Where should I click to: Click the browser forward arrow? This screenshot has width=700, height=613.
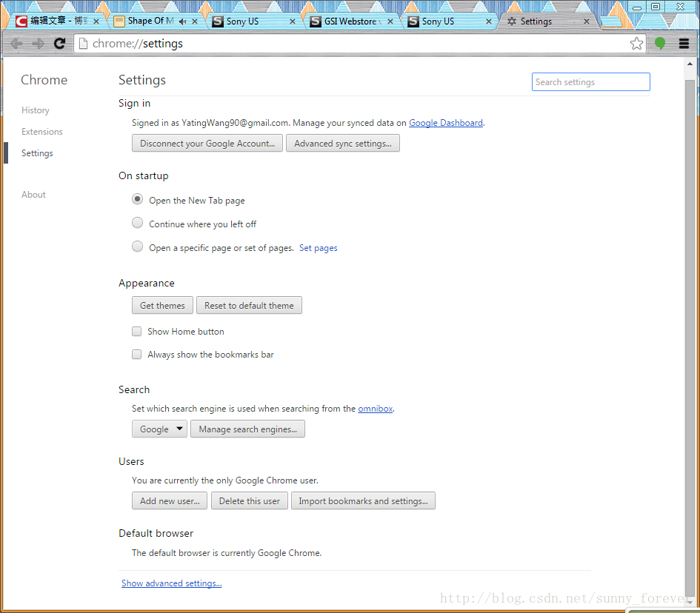39,43
